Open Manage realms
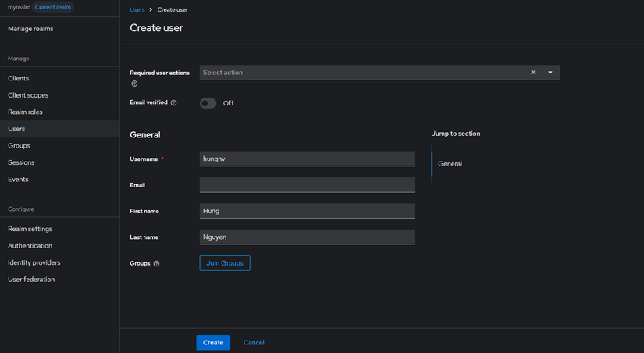Viewport: 644px width, 353px height. 30,29
